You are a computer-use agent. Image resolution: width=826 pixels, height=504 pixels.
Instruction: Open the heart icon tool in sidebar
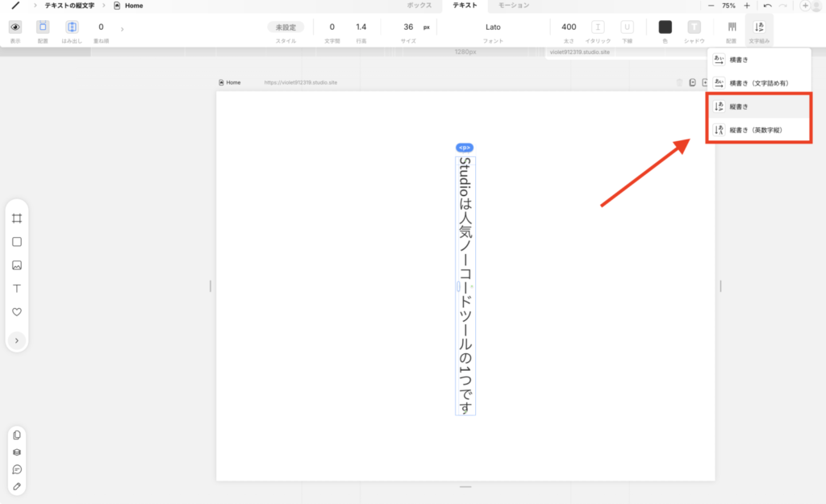[17, 312]
